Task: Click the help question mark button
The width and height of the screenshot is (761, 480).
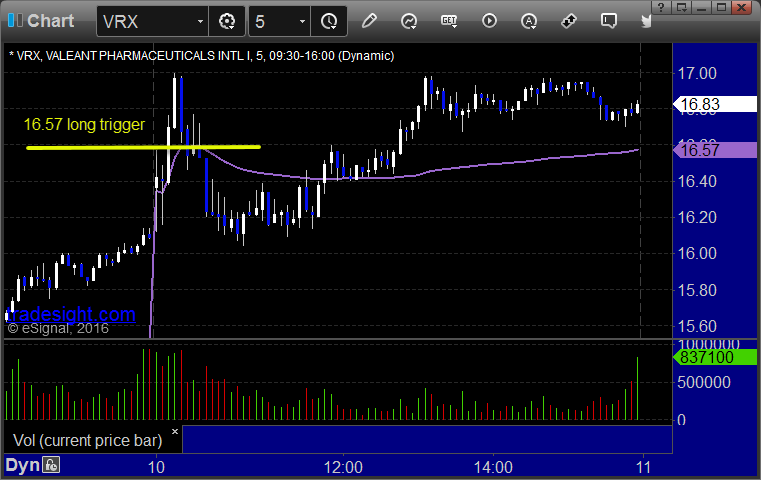Action: point(661,7)
